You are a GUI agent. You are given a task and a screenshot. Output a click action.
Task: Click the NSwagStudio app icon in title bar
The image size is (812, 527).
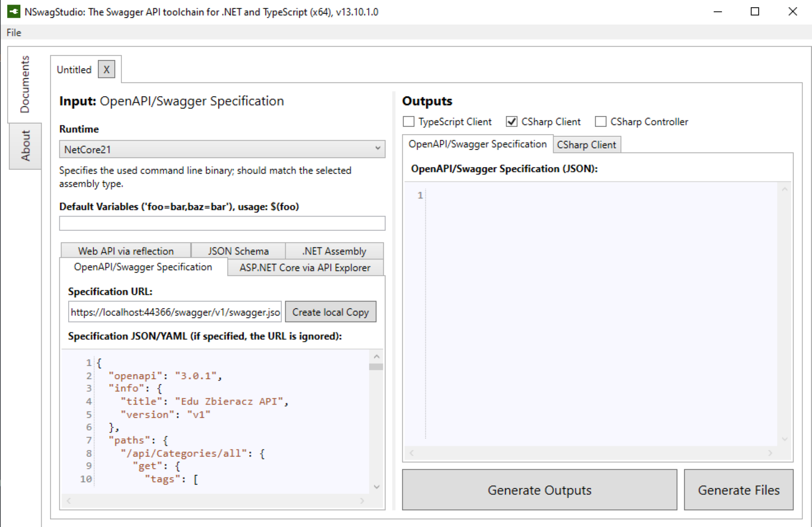point(14,12)
